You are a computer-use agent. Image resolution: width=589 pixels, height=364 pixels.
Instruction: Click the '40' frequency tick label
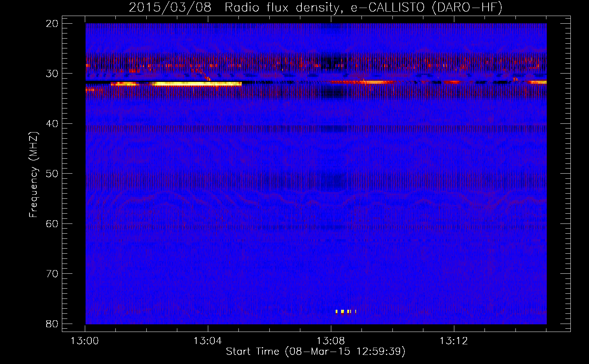[52, 124]
